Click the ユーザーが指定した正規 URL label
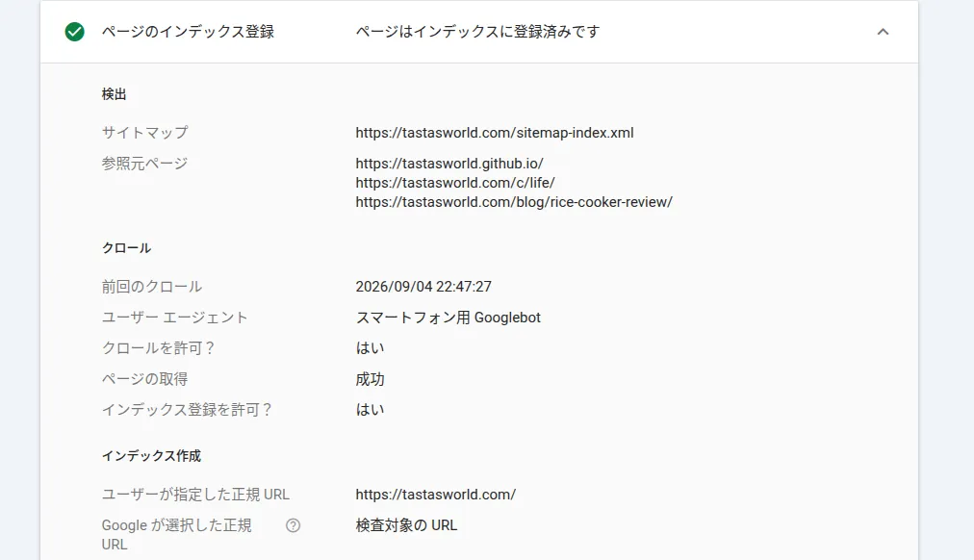Image resolution: width=974 pixels, height=560 pixels. pos(195,495)
